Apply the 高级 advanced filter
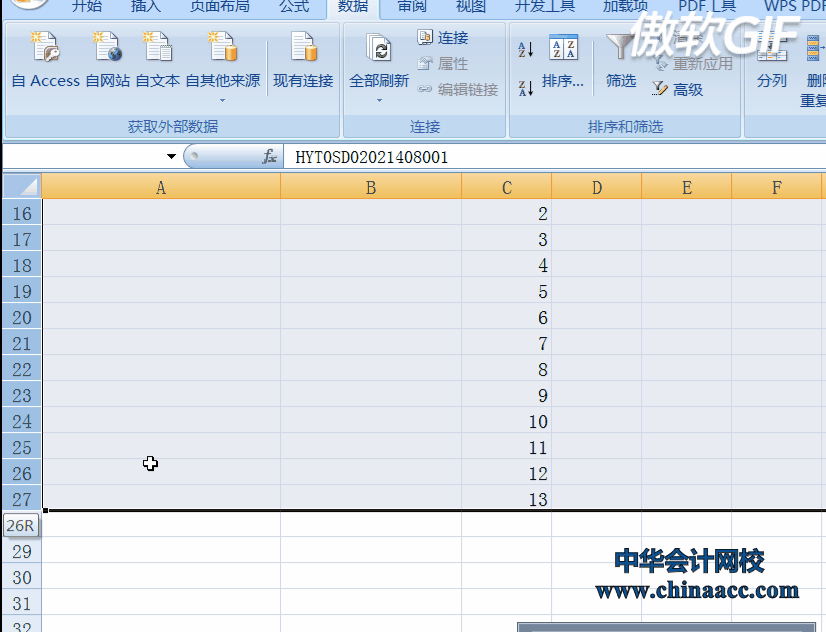The width and height of the screenshot is (826, 632). (x=683, y=88)
